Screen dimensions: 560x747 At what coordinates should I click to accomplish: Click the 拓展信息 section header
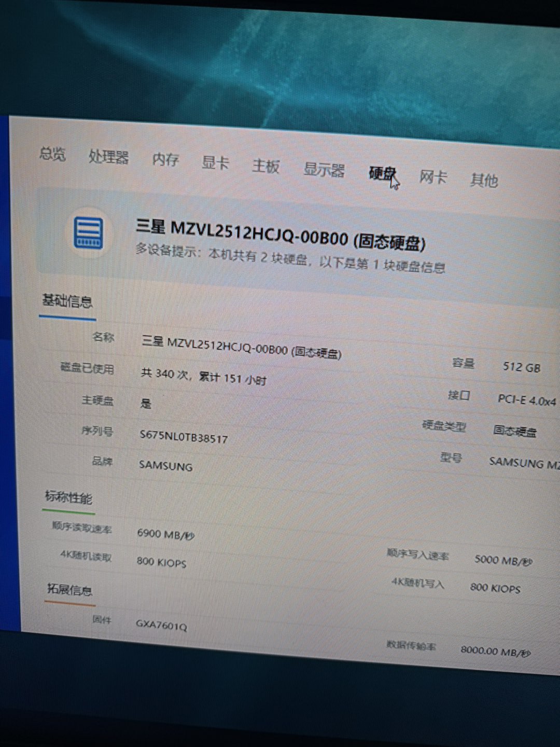click(x=69, y=589)
